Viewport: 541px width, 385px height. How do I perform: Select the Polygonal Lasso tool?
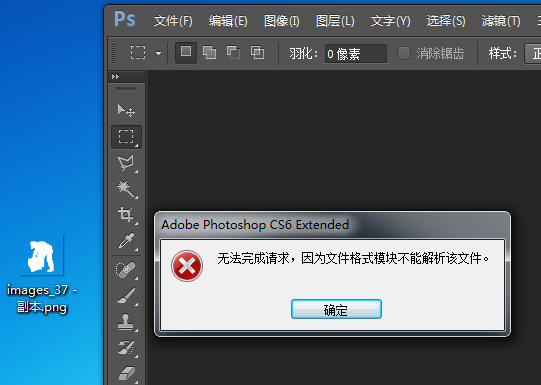[x=126, y=163]
